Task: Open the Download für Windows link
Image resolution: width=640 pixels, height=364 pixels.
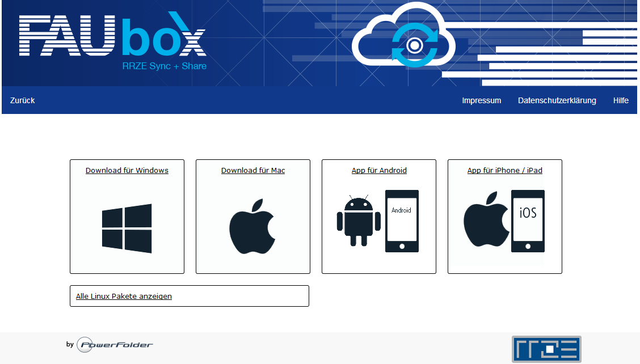Action: pos(127,170)
